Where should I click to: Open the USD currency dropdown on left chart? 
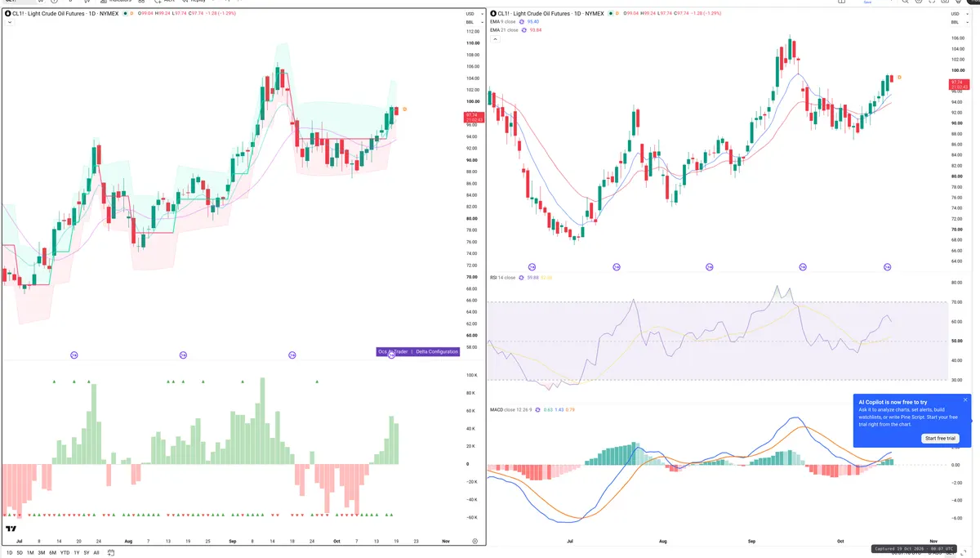472,14
